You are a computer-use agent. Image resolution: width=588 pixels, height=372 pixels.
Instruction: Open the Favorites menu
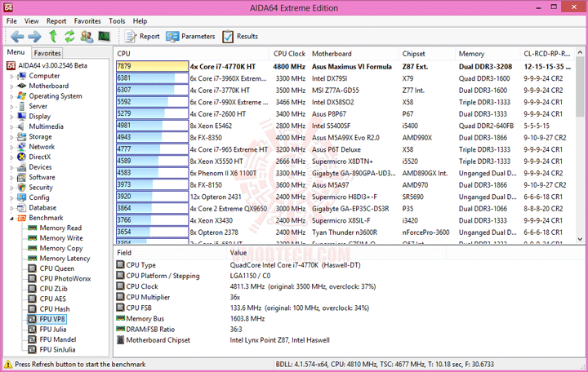coord(87,21)
